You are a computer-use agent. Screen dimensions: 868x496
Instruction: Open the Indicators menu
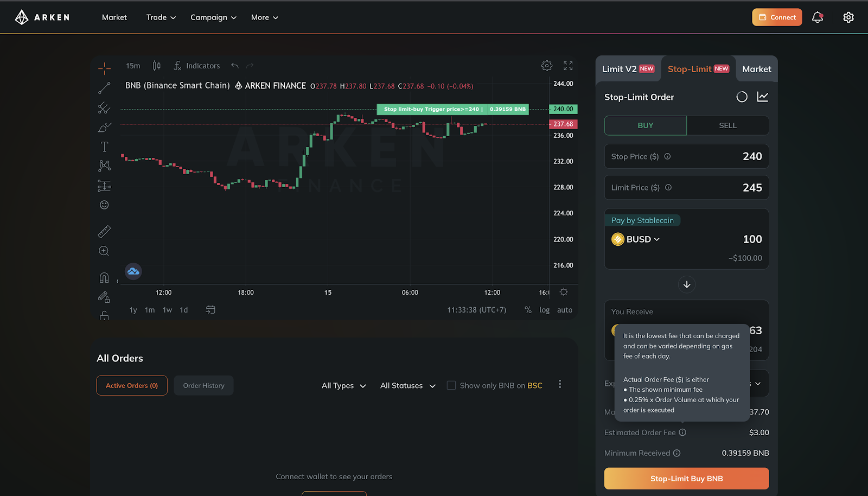pos(197,66)
